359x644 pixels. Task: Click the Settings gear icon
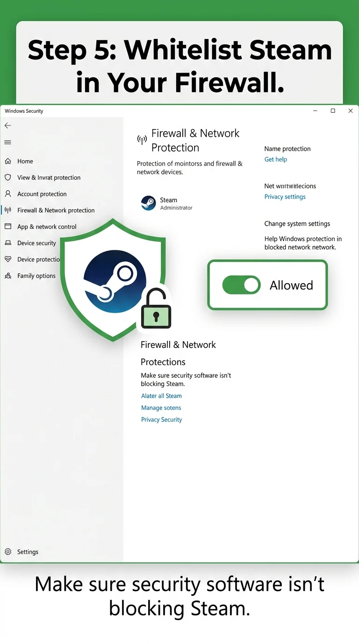pyautogui.click(x=8, y=552)
